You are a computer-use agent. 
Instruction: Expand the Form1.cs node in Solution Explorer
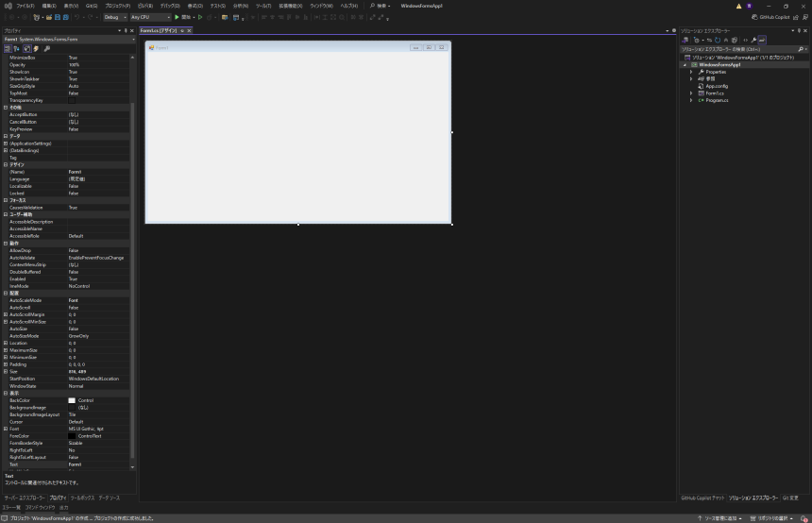(691, 93)
